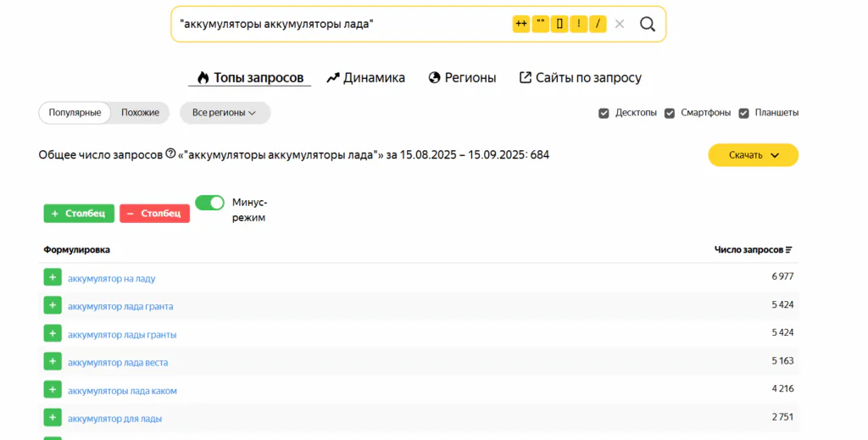Click the count value 2 751
868x440 pixels.
[782, 417]
